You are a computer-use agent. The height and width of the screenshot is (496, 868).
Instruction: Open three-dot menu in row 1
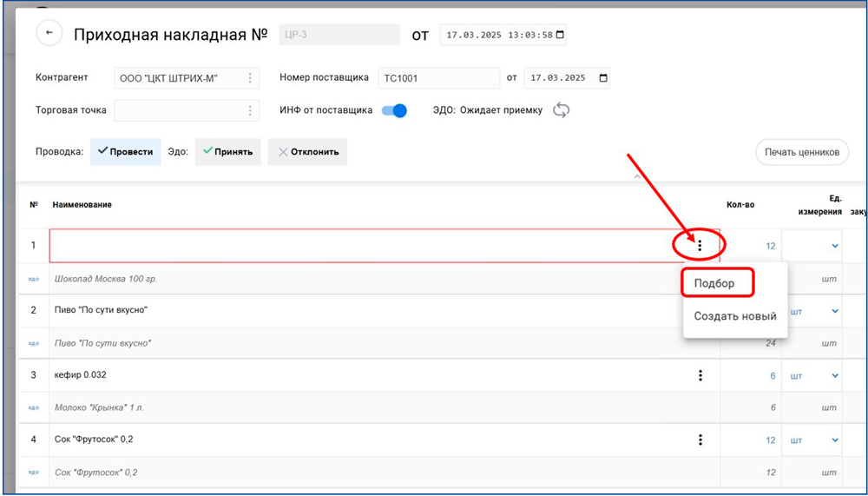(x=700, y=246)
